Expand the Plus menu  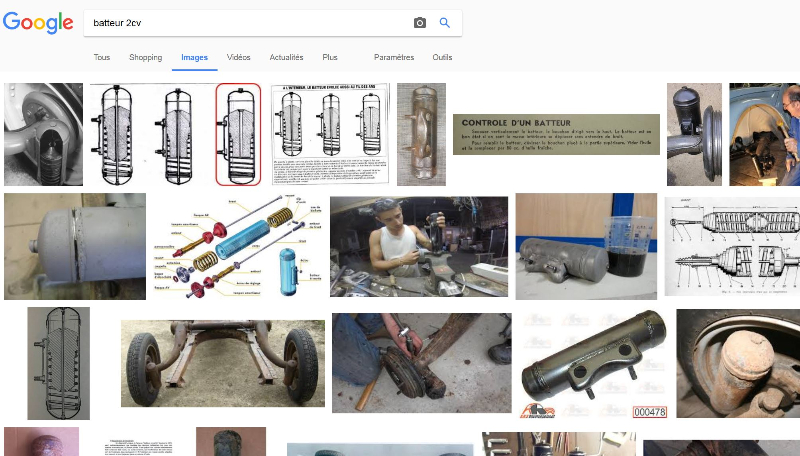coord(330,58)
